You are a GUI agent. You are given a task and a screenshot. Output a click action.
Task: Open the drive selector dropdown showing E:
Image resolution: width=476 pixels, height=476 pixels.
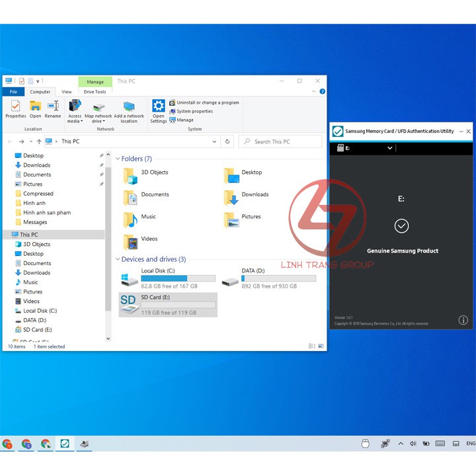click(390, 148)
